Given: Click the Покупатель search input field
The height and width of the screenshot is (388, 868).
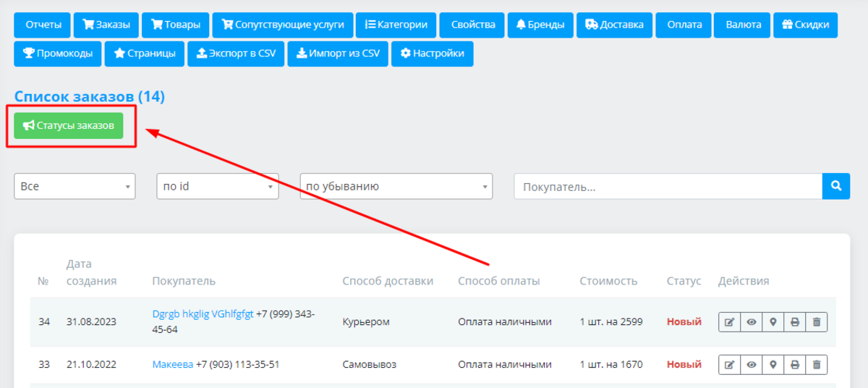Looking at the screenshot, I should tap(668, 187).
